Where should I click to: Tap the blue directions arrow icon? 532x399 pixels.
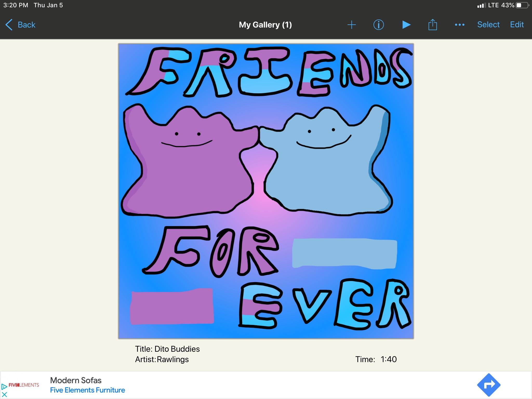tap(489, 385)
